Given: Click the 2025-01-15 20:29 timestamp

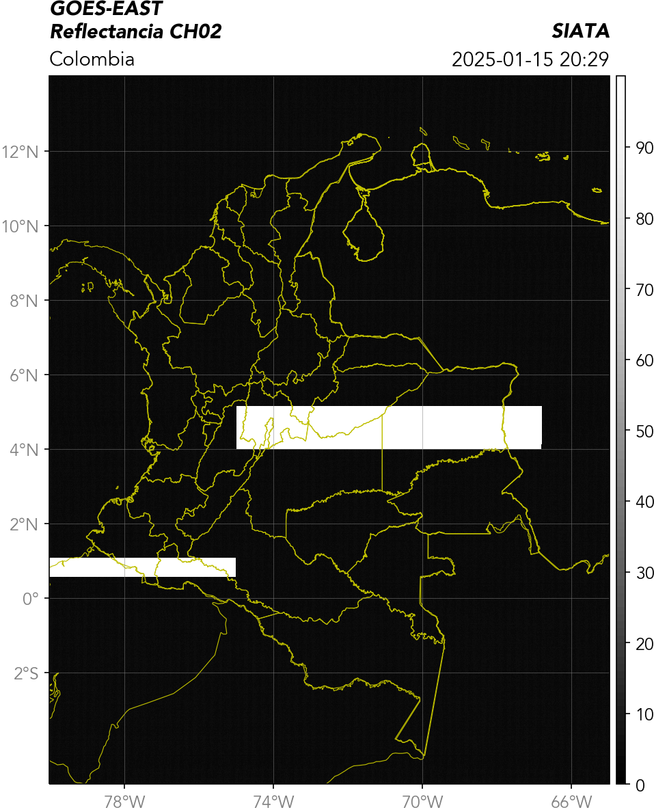Looking at the screenshot, I should (530, 59).
